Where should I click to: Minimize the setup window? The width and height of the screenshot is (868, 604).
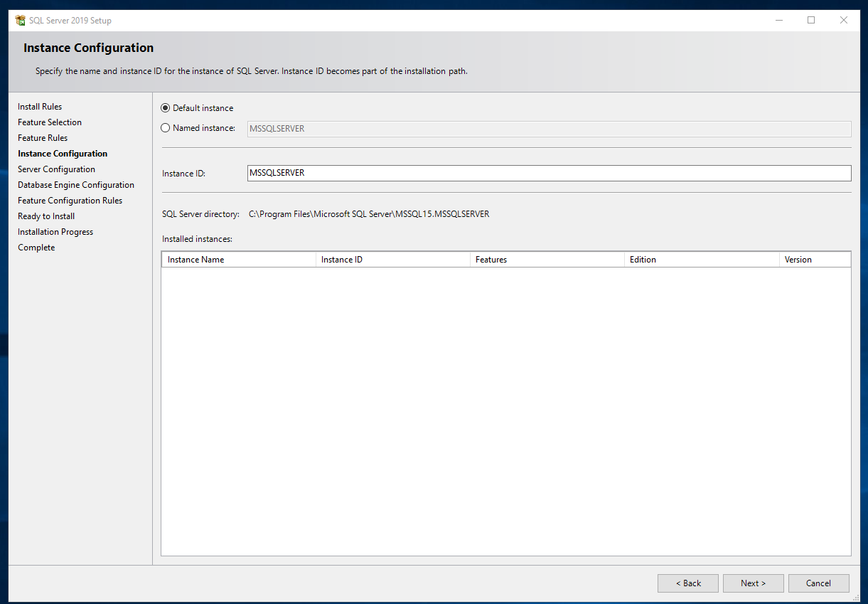pos(778,21)
